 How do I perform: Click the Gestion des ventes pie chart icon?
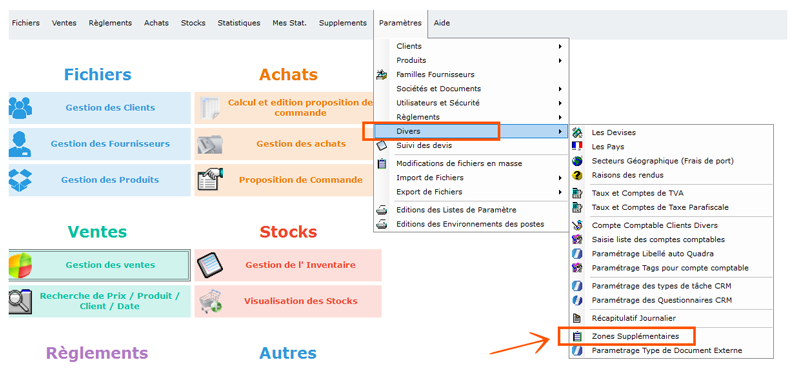tap(20, 265)
